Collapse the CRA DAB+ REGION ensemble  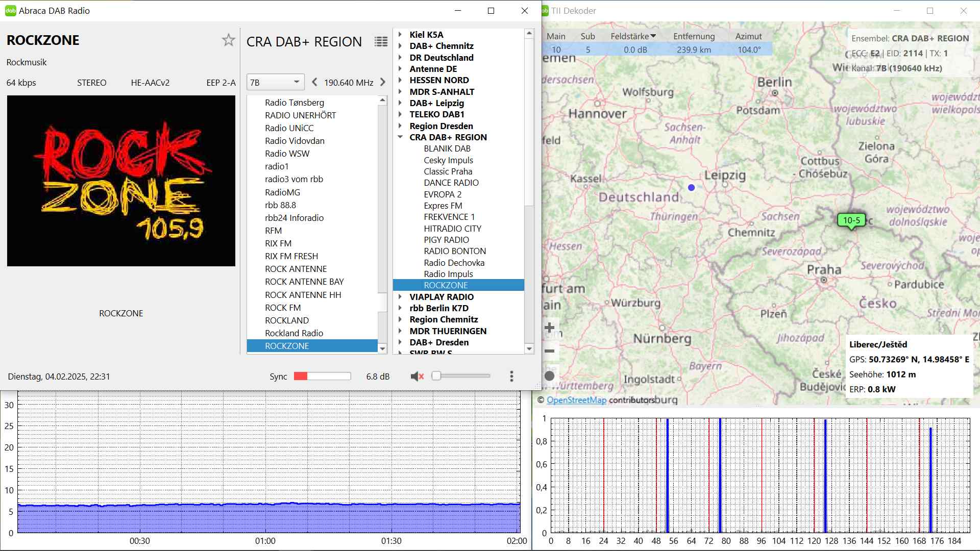(401, 137)
